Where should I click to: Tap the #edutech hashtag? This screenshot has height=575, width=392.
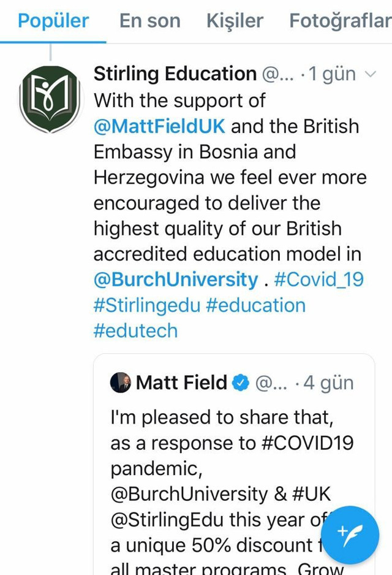coord(135,331)
